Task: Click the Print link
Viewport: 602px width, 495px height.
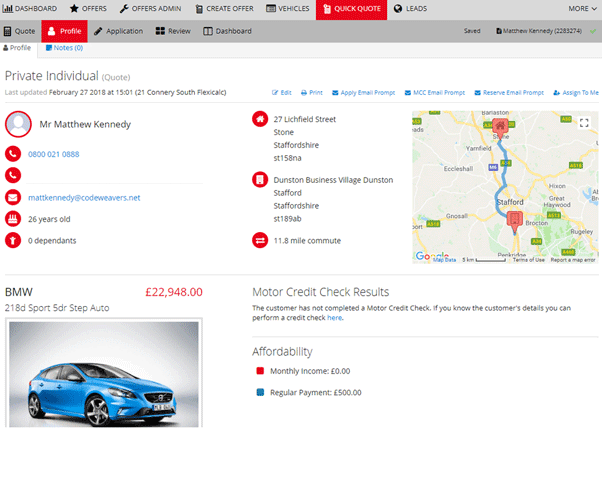Action: coord(312,93)
